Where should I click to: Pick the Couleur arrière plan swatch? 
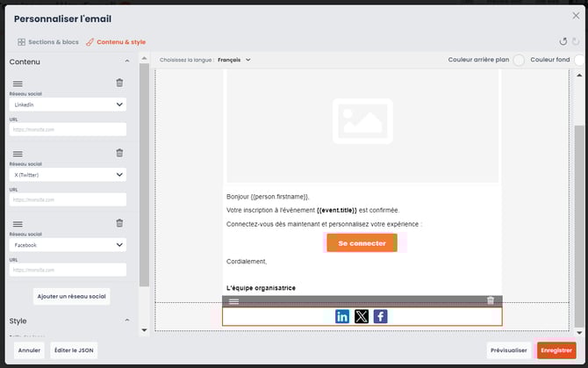point(519,60)
